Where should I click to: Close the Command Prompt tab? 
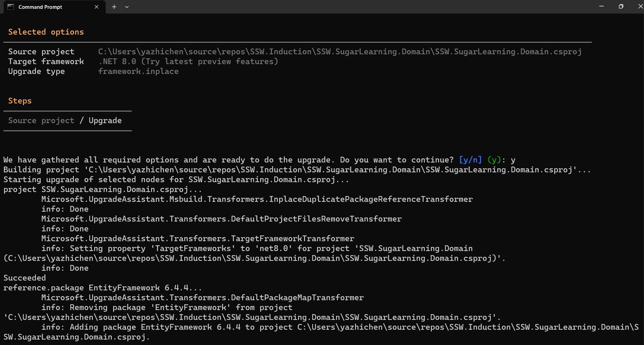point(97,7)
